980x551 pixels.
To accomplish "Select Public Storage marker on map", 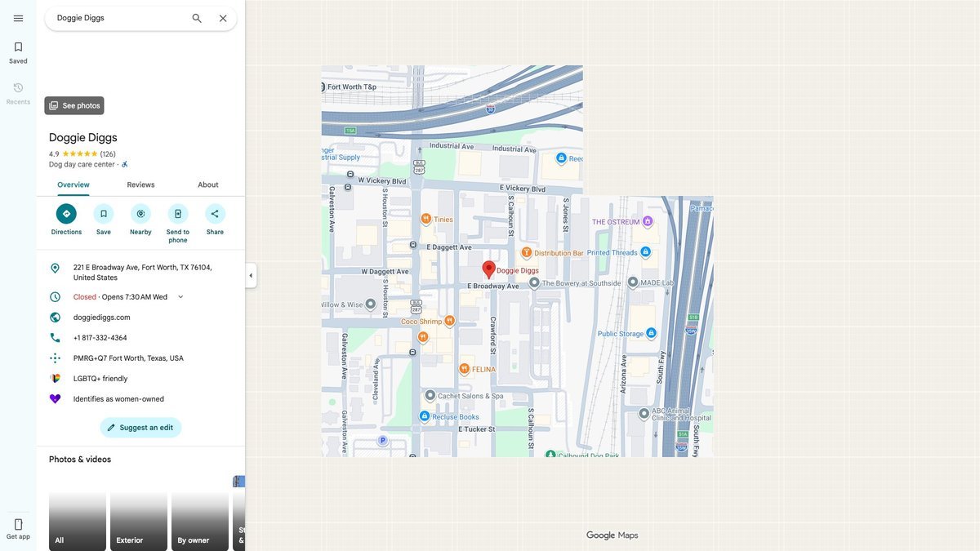I will [x=651, y=333].
